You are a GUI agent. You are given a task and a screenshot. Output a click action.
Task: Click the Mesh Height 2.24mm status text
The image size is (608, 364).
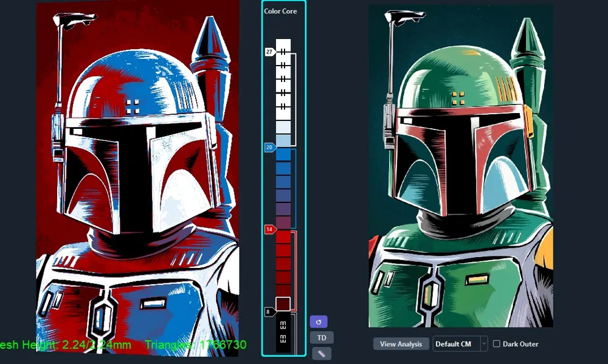pyautogui.click(x=66, y=345)
